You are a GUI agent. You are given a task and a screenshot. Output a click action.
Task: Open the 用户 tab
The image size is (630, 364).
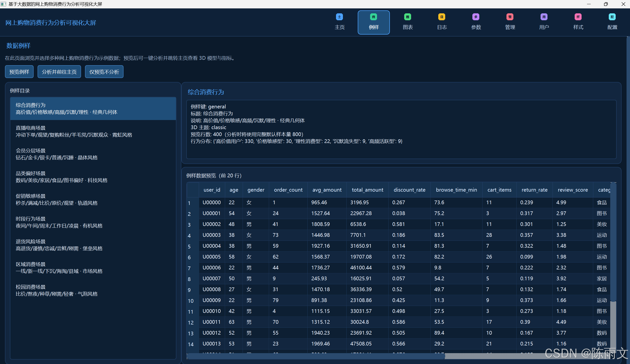click(x=544, y=22)
